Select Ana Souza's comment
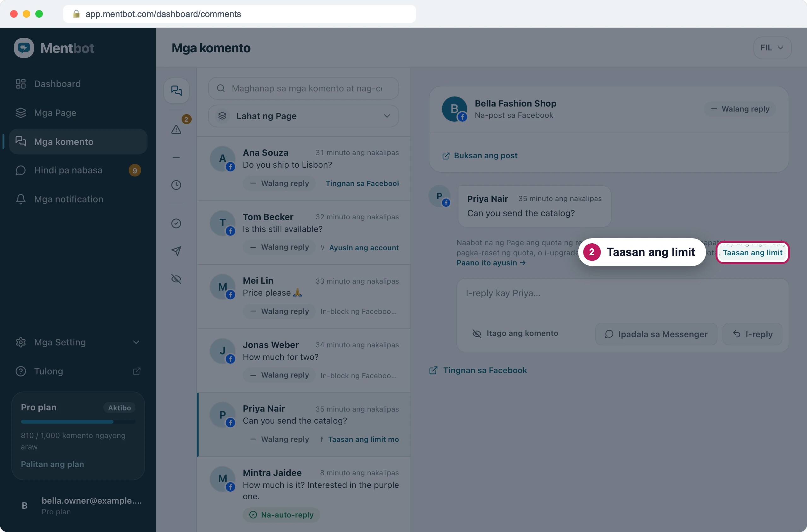Viewport: 807px width, 532px height. pyautogui.click(x=303, y=169)
